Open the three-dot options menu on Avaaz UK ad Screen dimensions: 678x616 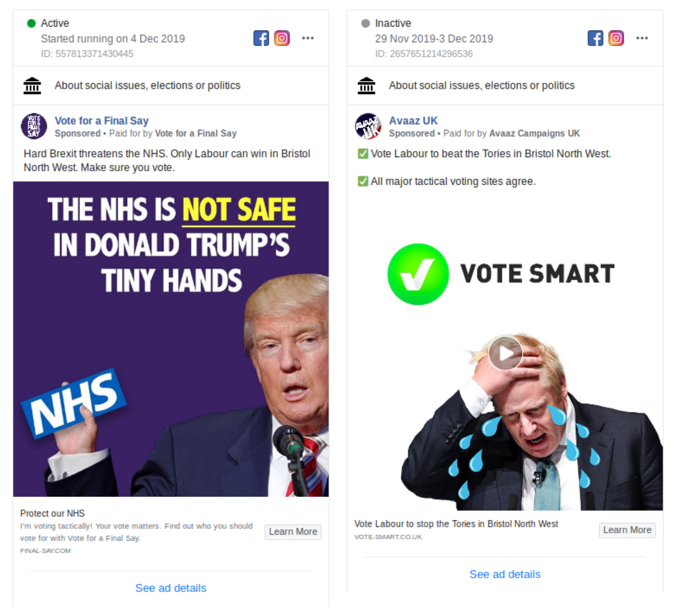[642, 38]
